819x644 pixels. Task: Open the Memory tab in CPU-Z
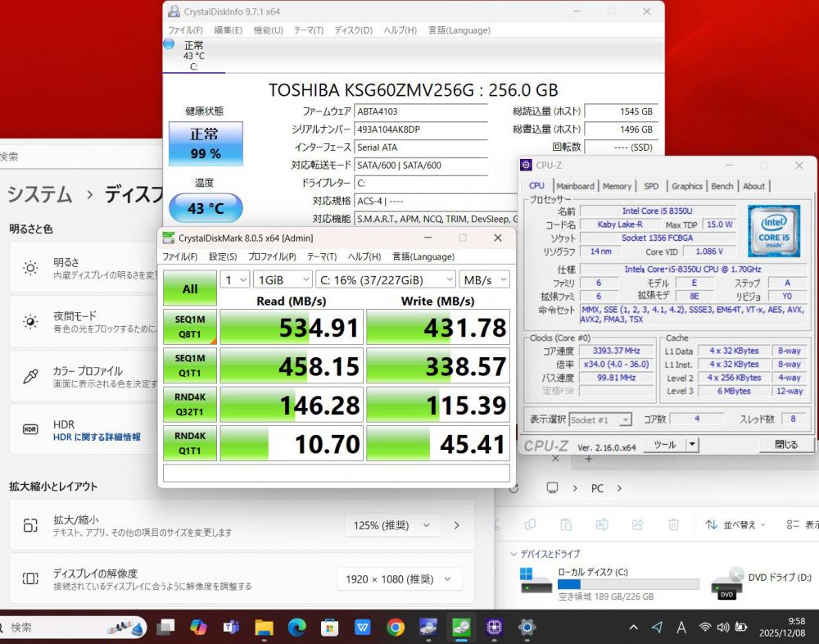[x=617, y=186]
